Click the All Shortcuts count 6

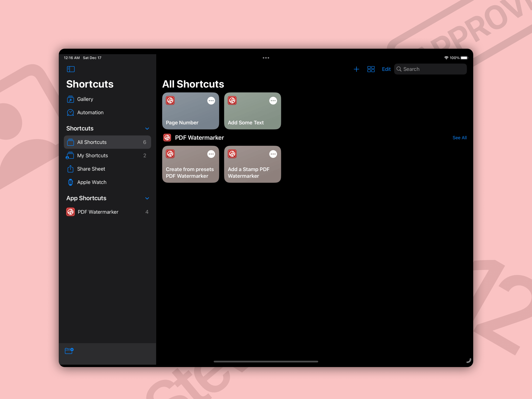(144, 142)
